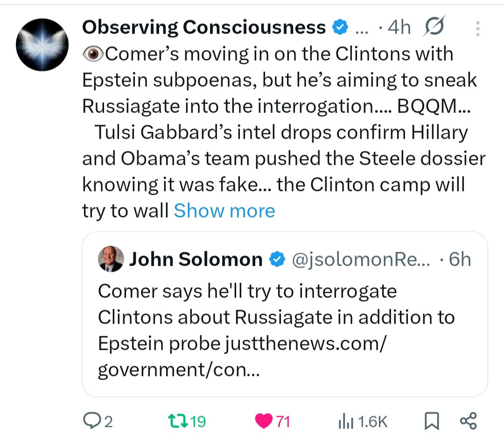
Task: Expand tweet with Show more
Action: pyautogui.click(x=224, y=211)
